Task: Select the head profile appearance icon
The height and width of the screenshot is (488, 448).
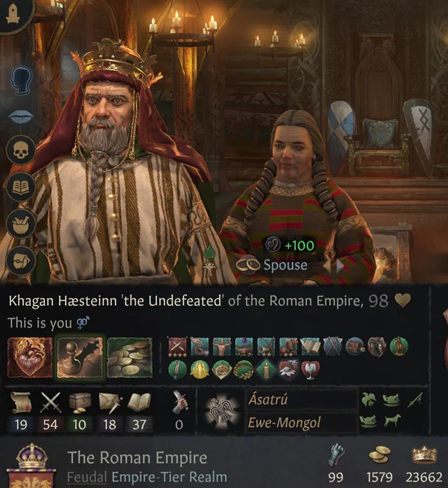Action: click(21, 81)
